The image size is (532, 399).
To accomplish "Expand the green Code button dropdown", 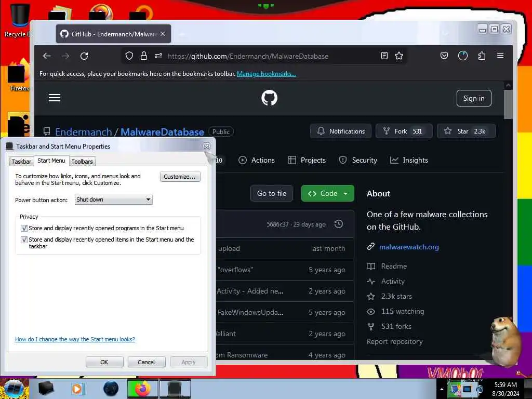I will point(345,193).
